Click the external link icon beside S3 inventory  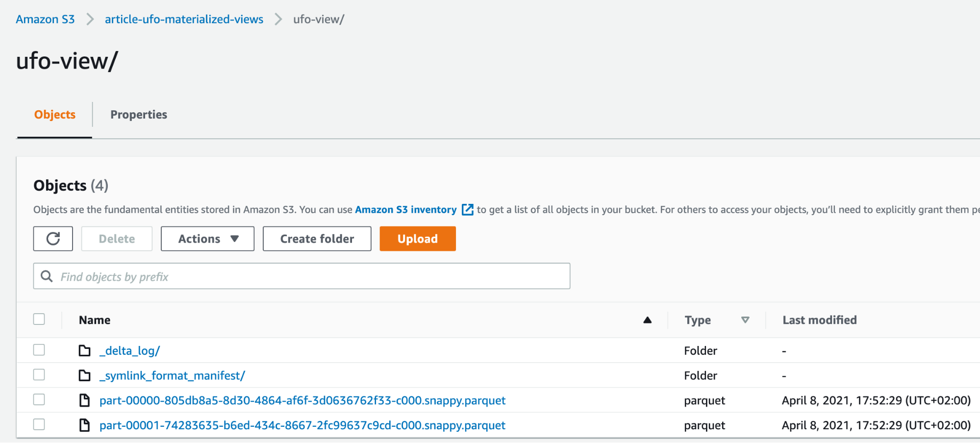(x=468, y=210)
